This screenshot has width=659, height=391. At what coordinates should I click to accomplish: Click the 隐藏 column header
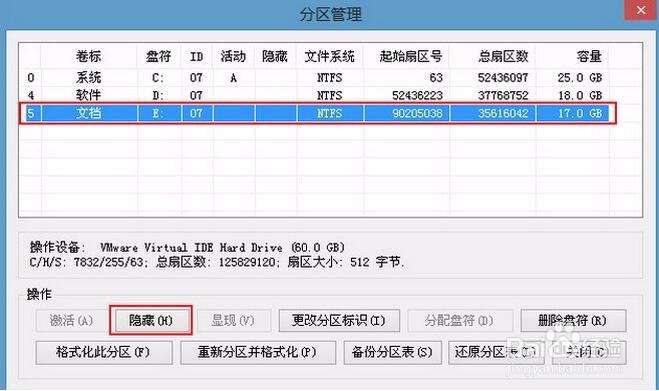pyautogui.click(x=275, y=56)
